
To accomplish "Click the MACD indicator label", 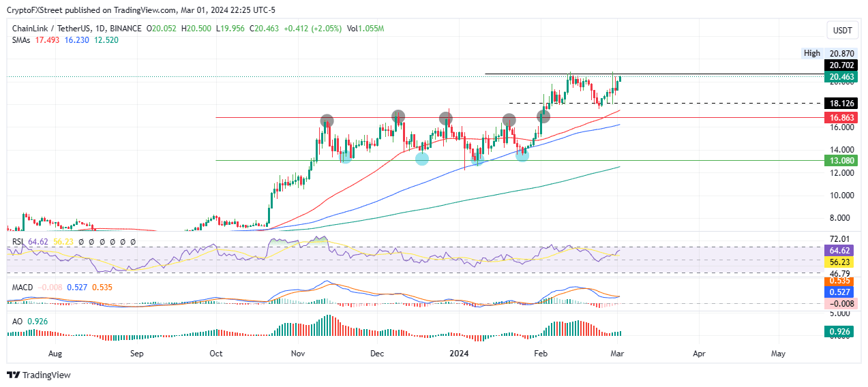I will 23,288.
